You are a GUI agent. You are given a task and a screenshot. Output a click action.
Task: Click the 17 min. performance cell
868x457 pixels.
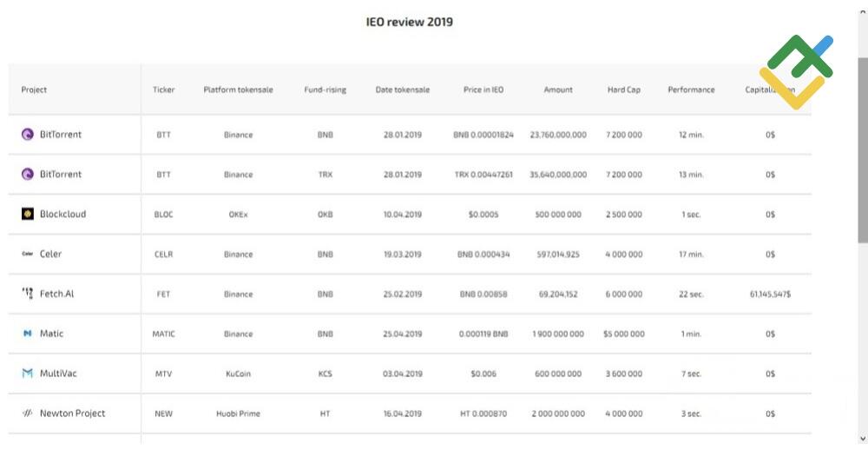691,255
